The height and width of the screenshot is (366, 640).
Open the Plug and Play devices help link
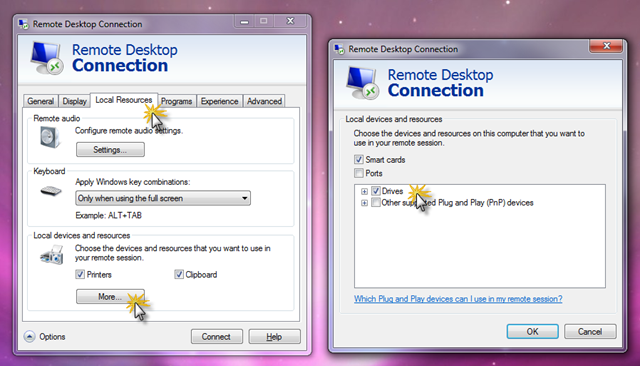click(458, 299)
